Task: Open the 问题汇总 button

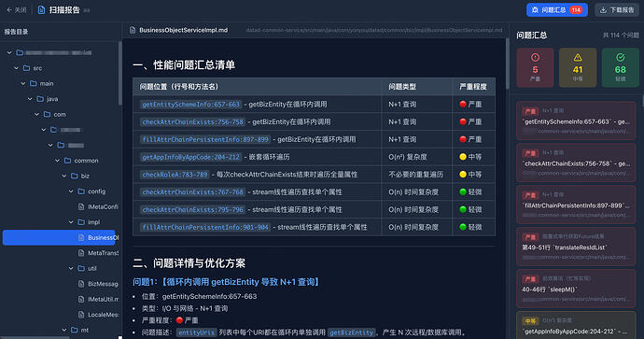Action: point(557,10)
